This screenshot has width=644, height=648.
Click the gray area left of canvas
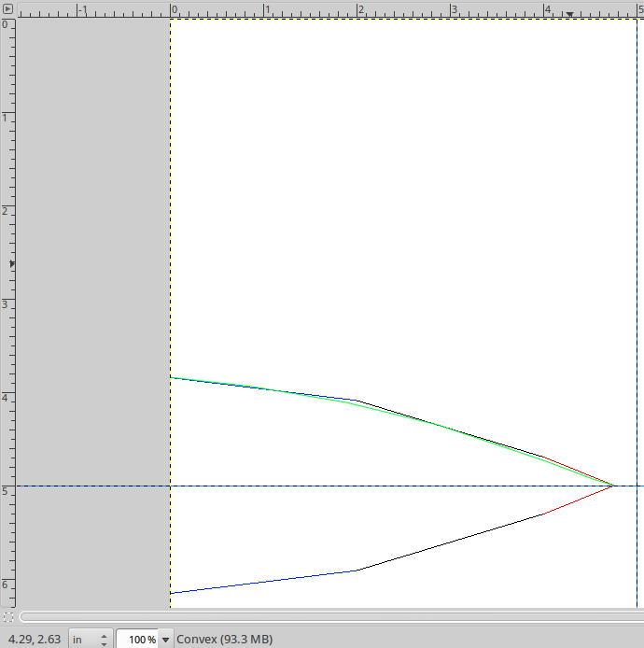tap(93, 280)
